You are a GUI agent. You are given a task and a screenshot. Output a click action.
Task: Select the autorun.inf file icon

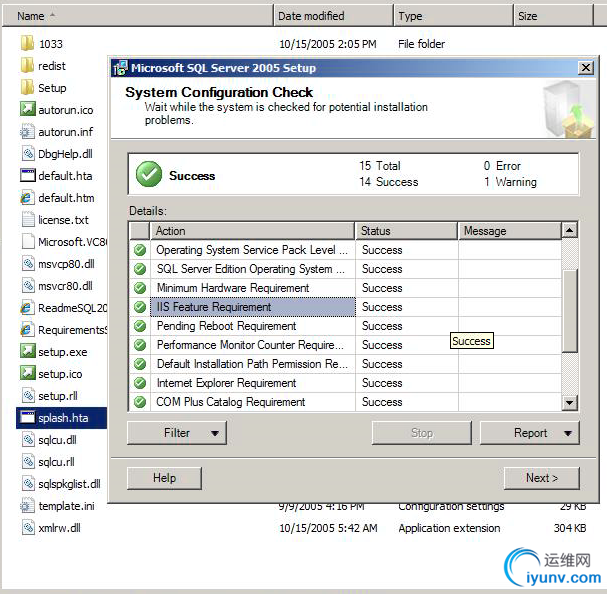27,131
